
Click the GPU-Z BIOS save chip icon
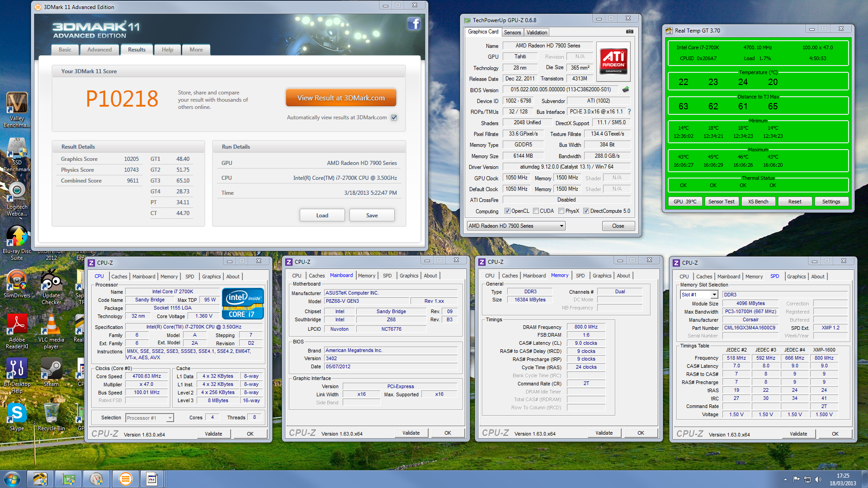coord(626,89)
